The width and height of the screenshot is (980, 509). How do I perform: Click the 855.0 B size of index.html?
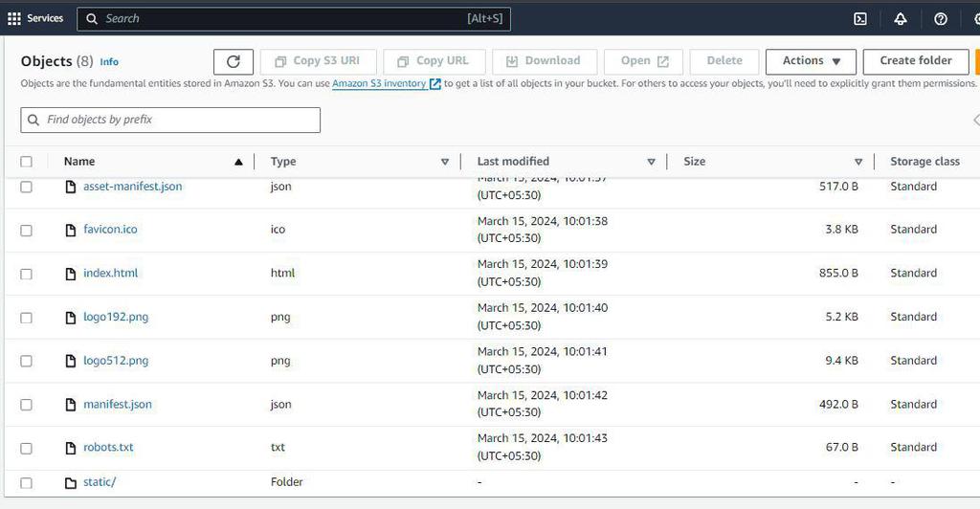838,273
